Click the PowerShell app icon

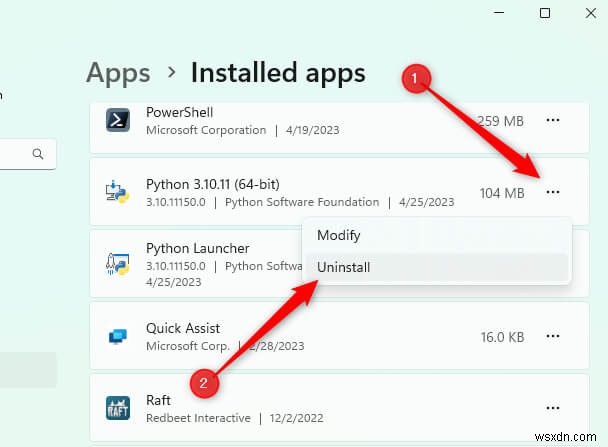coord(118,120)
